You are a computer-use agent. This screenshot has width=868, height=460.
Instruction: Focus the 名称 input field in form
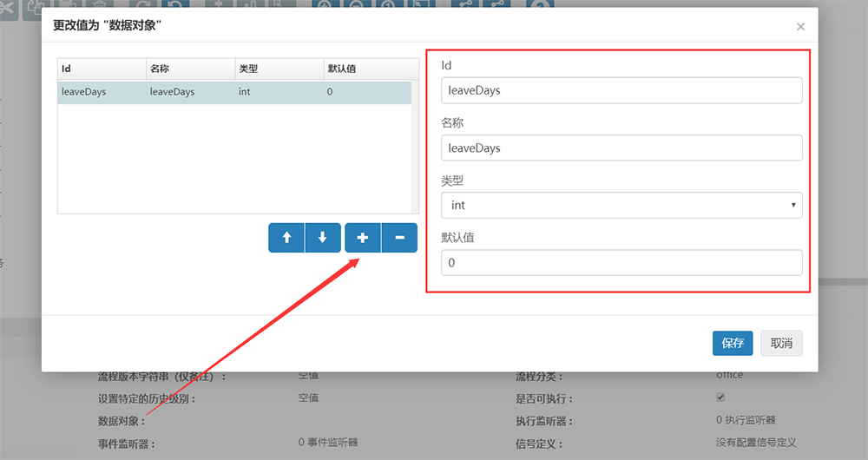click(621, 148)
